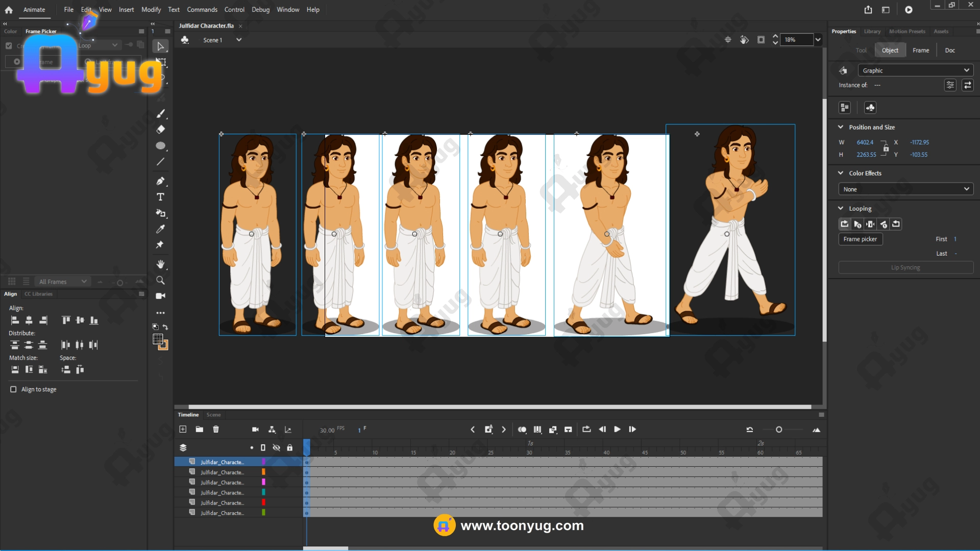The height and width of the screenshot is (551, 980).
Task: Open the stage zoom percentage dropdown
Action: click(x=818, y=40)
